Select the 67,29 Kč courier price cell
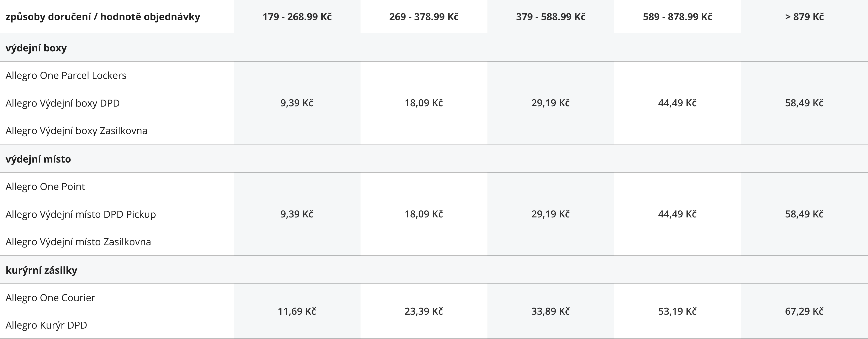868x339 pixels. click(x=804, y=311)
